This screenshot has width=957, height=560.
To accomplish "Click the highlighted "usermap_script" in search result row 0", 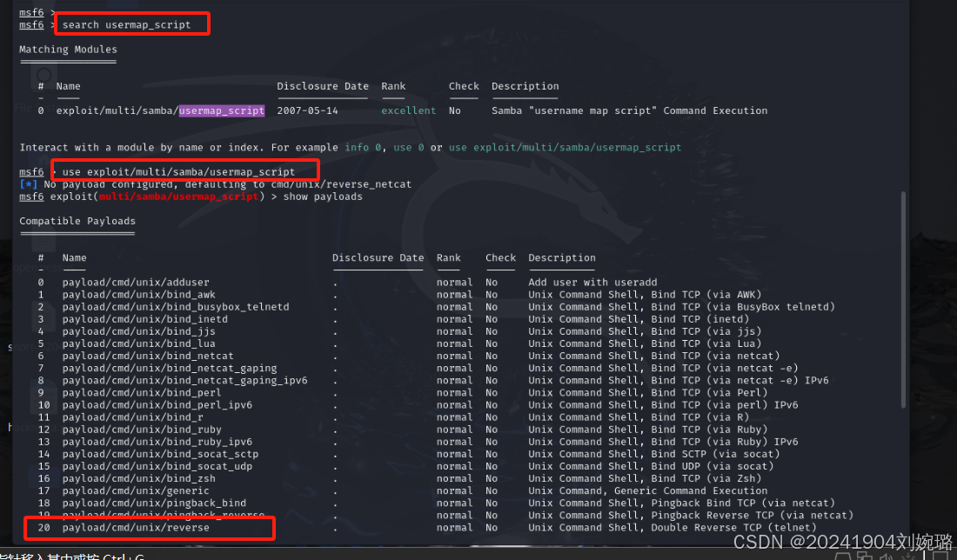I will [222, 110].
